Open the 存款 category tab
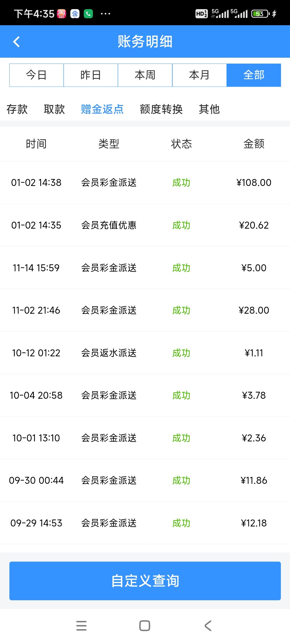This screenshot has width=290, height=644. click(x=17, y=109)
